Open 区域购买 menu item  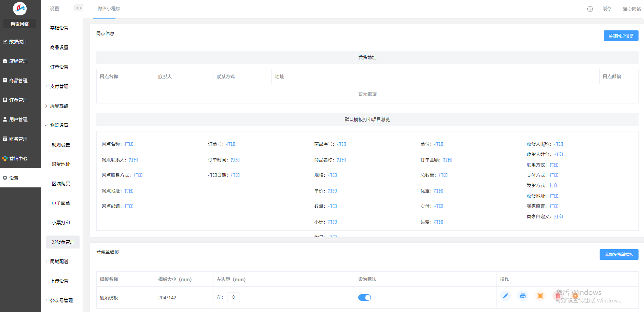click(61, 184)
